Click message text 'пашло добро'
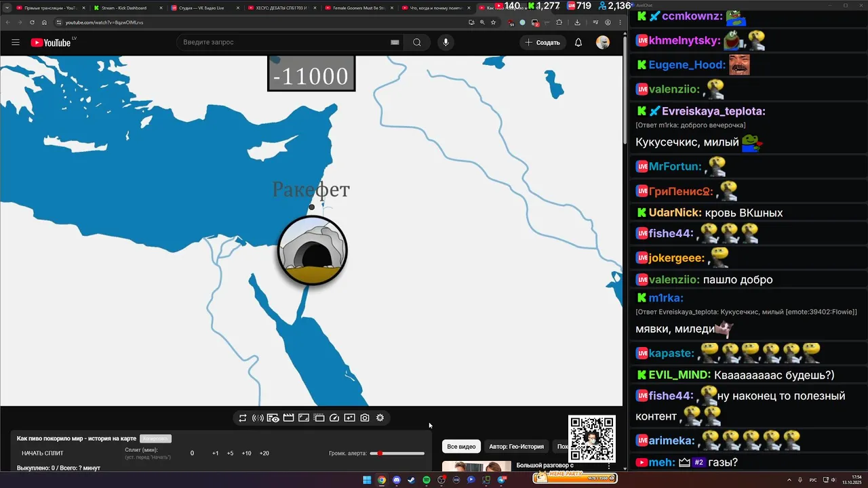The image size is (868, 488). pyautogui.click(x=738, y=279)
